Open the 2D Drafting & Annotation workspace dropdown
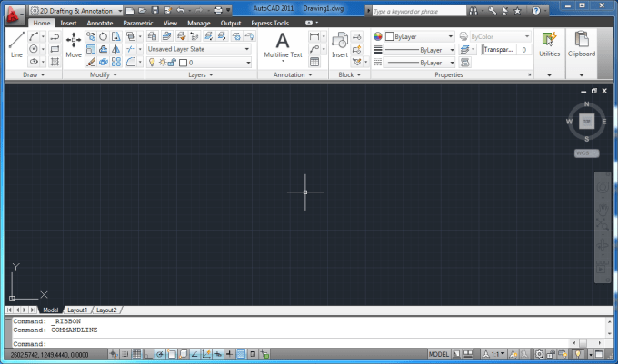Screen dimensions: 618x364 pos(76,11)
